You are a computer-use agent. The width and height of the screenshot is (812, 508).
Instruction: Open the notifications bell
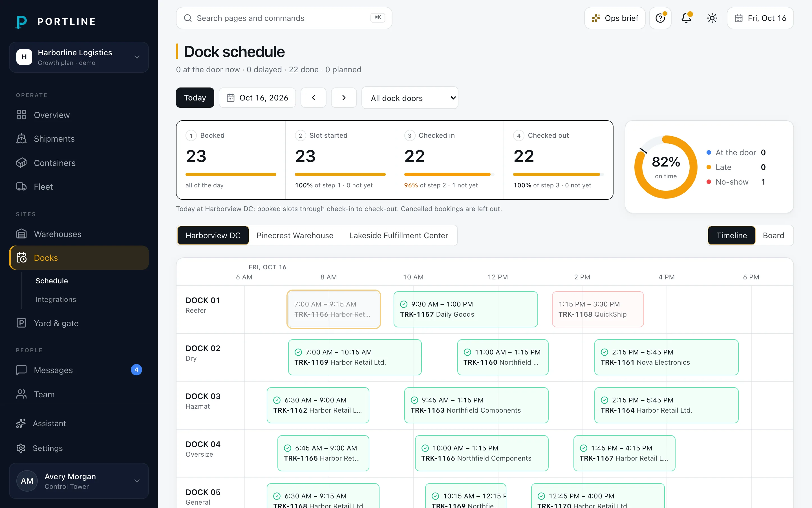pyautogui.click(x=686, y=18)
